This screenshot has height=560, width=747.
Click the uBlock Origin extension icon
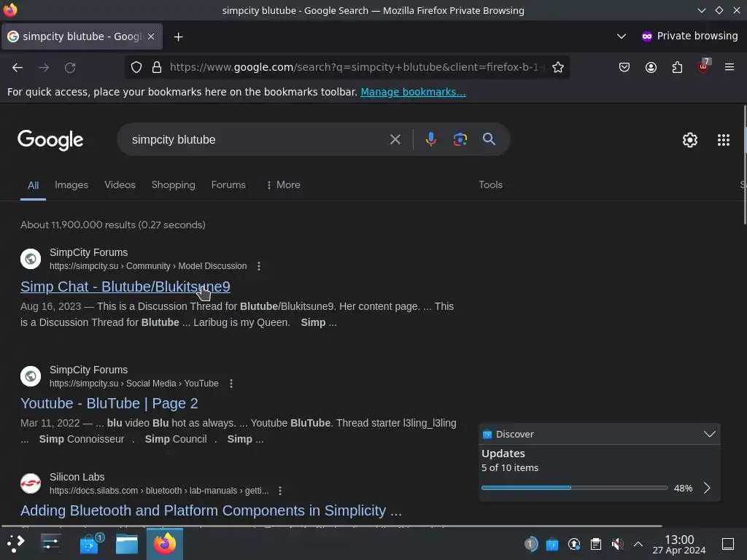pos(703,66)
